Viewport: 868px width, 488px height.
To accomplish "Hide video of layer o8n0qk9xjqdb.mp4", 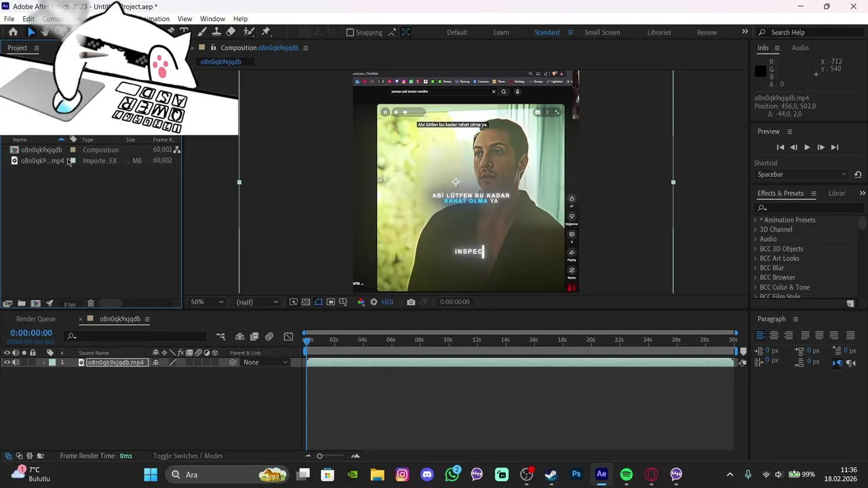I will [x=7, y=363].
